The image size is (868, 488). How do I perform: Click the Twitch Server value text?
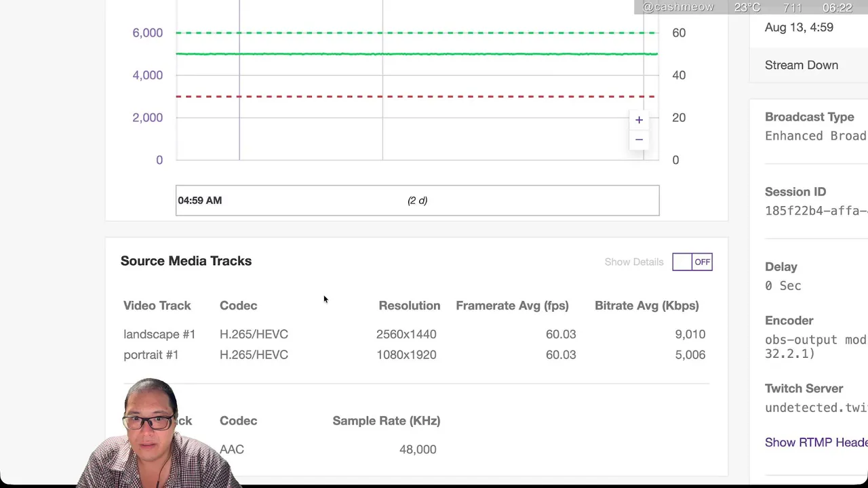[x=816, y=407]
